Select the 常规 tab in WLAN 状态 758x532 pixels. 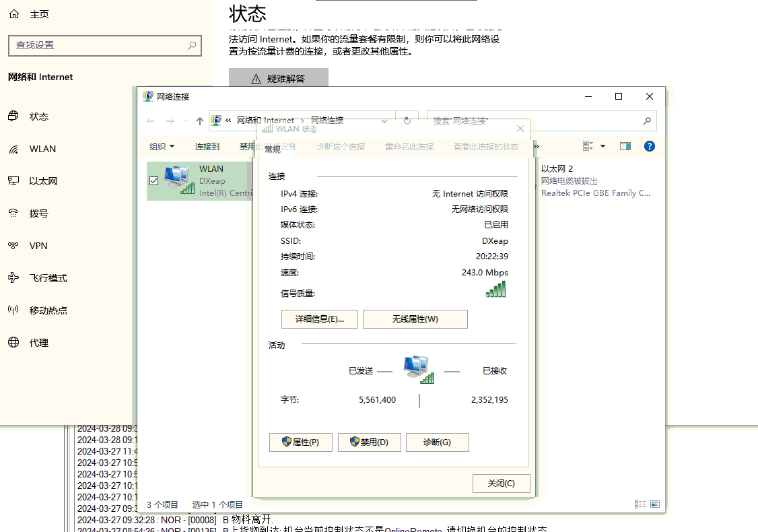(x=273, y=149)
